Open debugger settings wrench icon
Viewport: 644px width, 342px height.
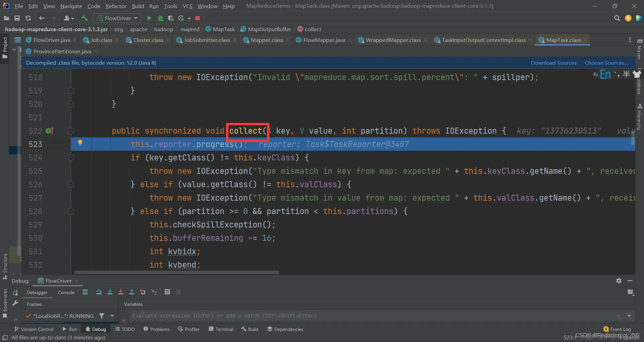pos(15,303)
